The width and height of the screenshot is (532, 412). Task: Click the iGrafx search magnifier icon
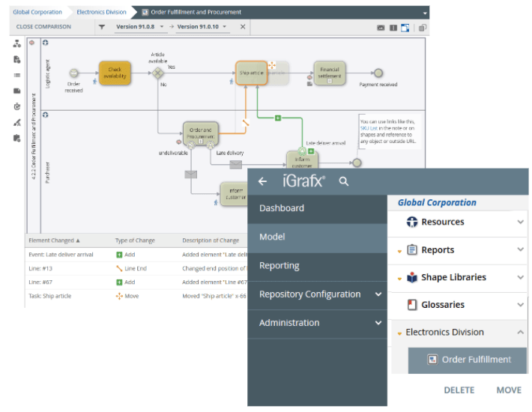(x=344, y=181)
